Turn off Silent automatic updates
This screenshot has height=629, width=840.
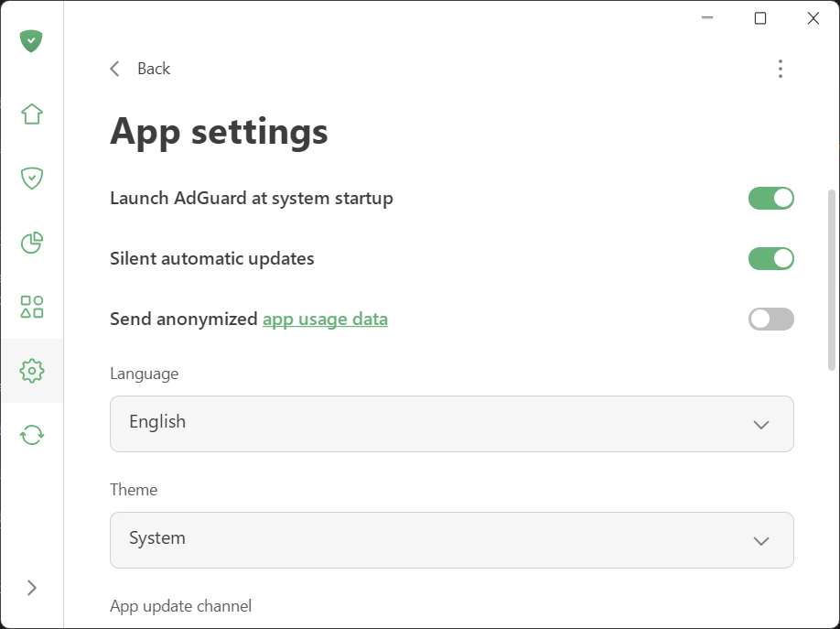pos(770,258)
